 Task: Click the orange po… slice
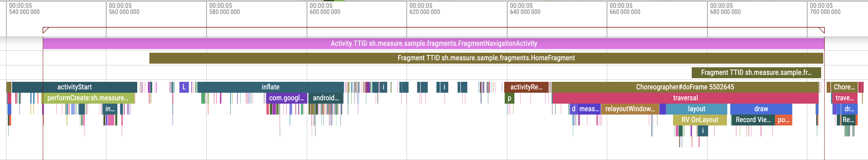click(x=783, y=120)
